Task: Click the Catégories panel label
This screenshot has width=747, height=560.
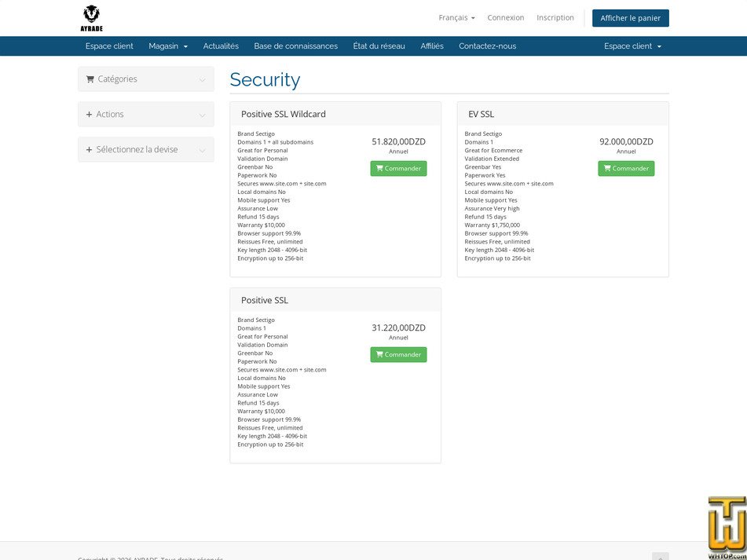Action: click(117, 79)
